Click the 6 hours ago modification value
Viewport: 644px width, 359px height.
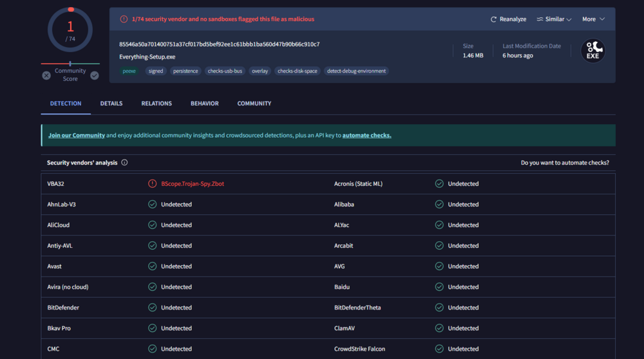click(x=518, y=55)
